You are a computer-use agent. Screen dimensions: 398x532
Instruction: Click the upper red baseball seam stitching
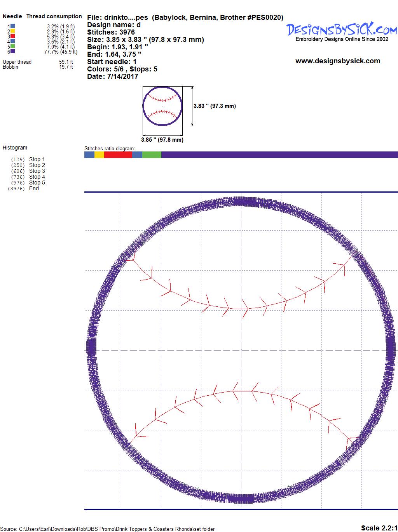[x=241, y=309]
